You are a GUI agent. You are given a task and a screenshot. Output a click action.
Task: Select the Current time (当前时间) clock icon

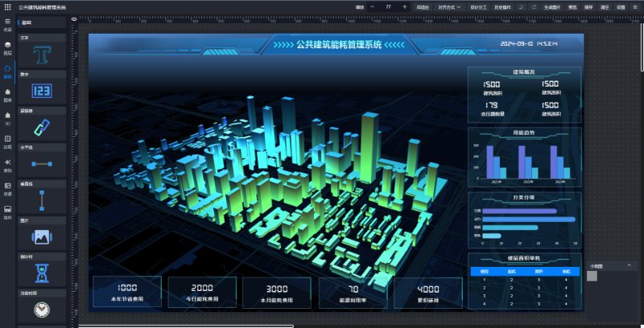coord(42,309)
